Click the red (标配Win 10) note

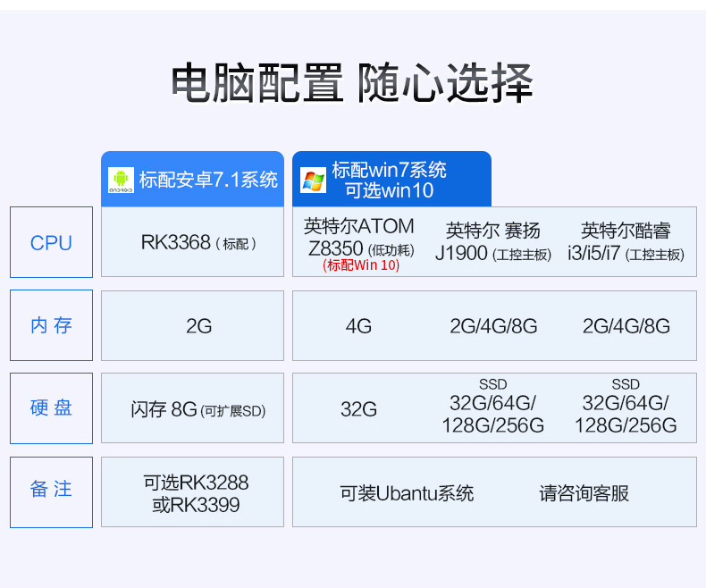(x=361, y=265)
